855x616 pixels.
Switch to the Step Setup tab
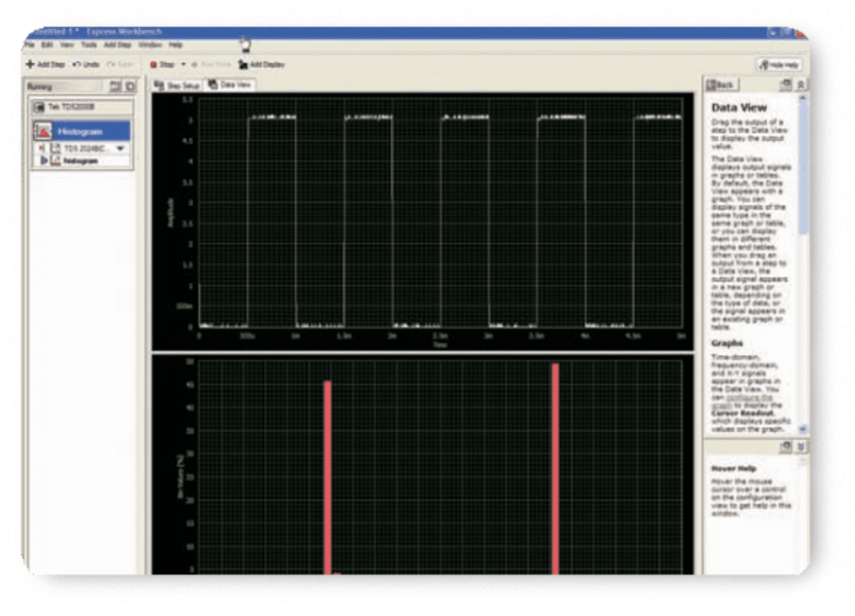(x=176, y=85)
